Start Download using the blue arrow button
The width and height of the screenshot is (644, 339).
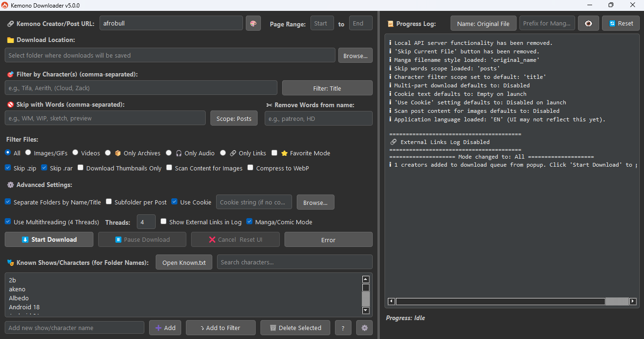click(x=49, y=239)
